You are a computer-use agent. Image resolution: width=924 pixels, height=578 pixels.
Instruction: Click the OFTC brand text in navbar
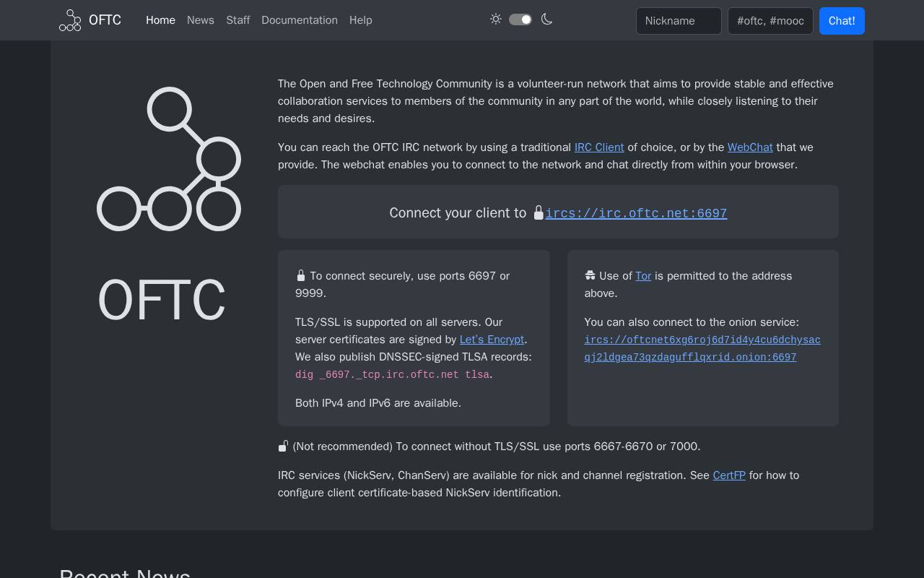tap(105, 20)
